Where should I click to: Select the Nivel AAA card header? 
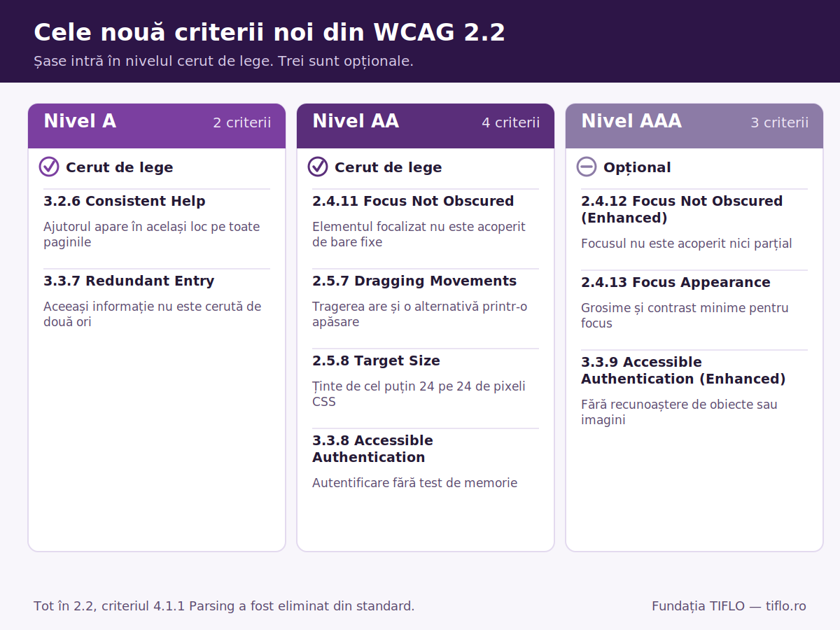point(694,126)
